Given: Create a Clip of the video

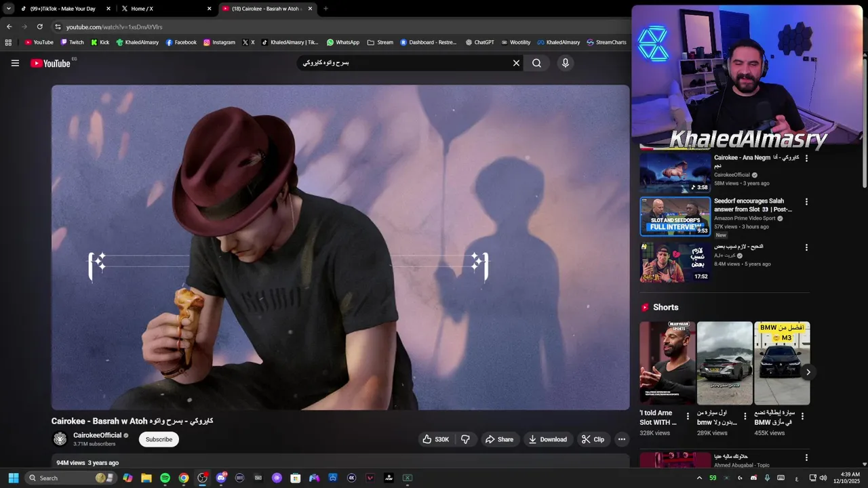Looking at the screenshot, I should (593, 439).
